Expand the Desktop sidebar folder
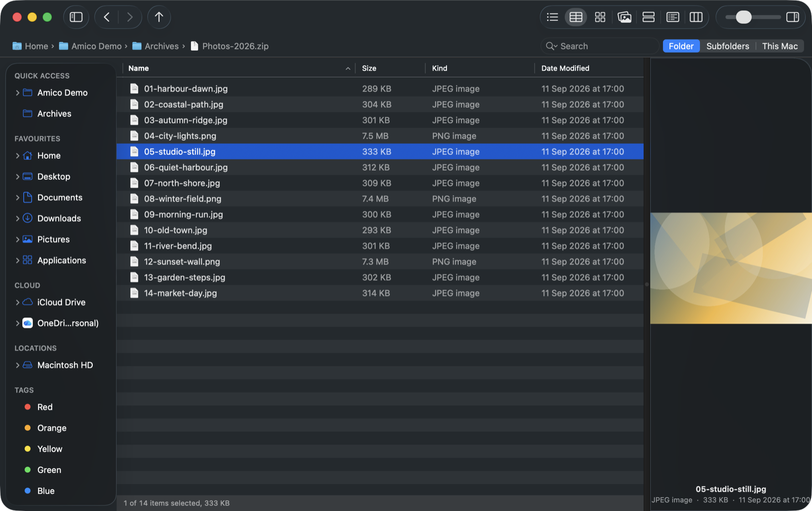Viewport: 812px width, 511px height. pos(17,177)
